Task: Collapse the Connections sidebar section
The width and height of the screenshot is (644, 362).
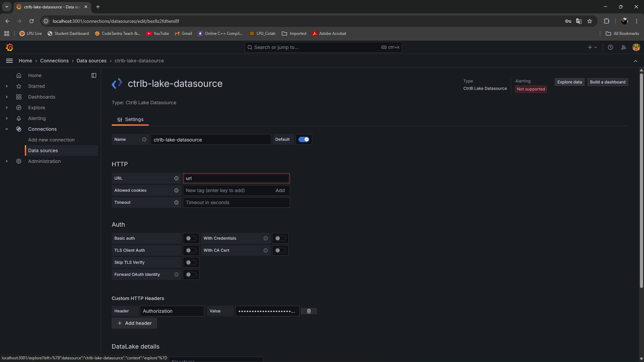Action: coord(7,129)
